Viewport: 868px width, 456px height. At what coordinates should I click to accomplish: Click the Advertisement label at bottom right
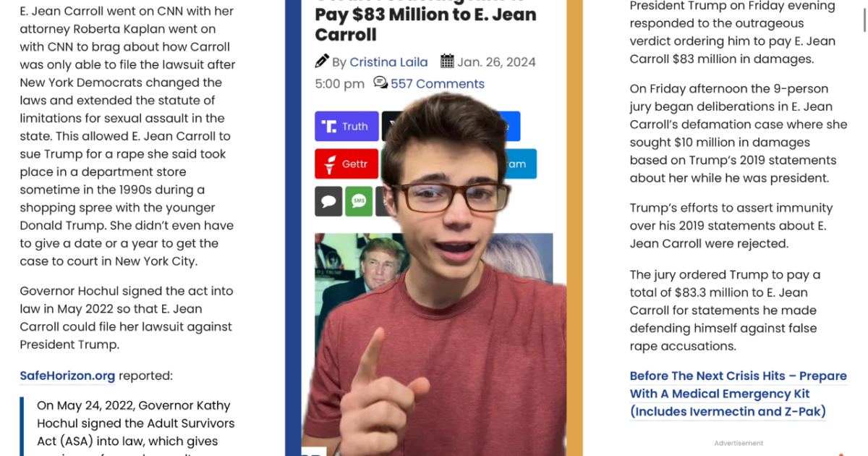(739, 443)
